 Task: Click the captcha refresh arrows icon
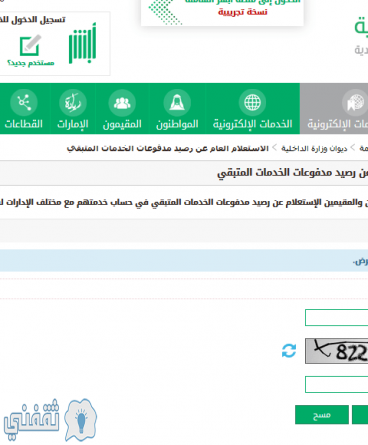(x=289, y=351)
